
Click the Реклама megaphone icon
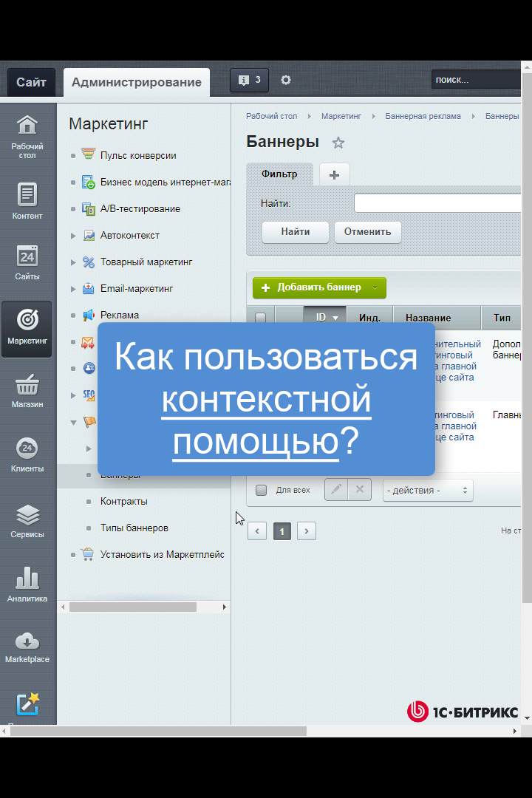(x=89, y=315)
